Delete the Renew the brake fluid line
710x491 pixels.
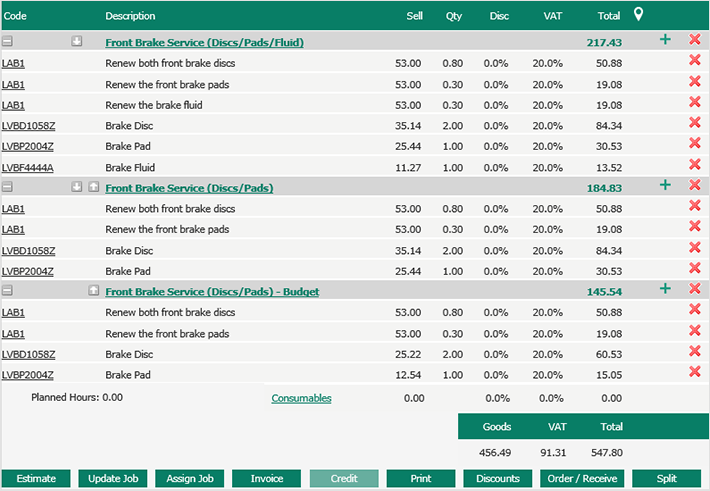tap(694, 103)
